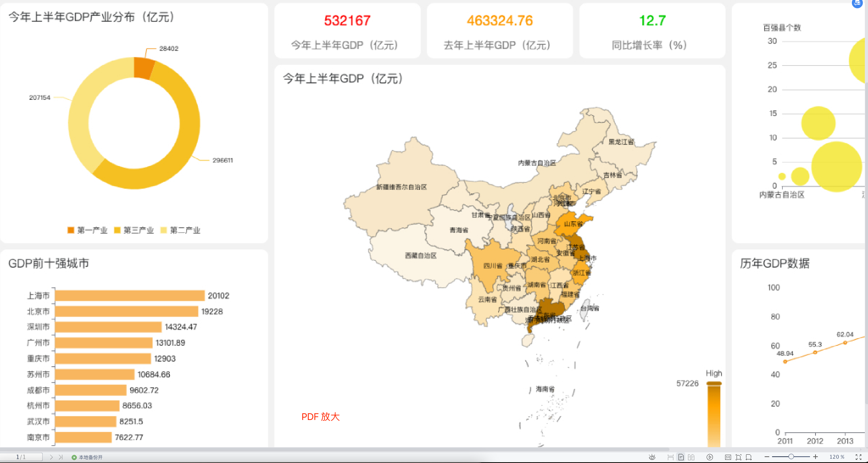Screen dimensions: 868x463
Task: Switch to two-page spread view
Action: click(x=692, y=457)
